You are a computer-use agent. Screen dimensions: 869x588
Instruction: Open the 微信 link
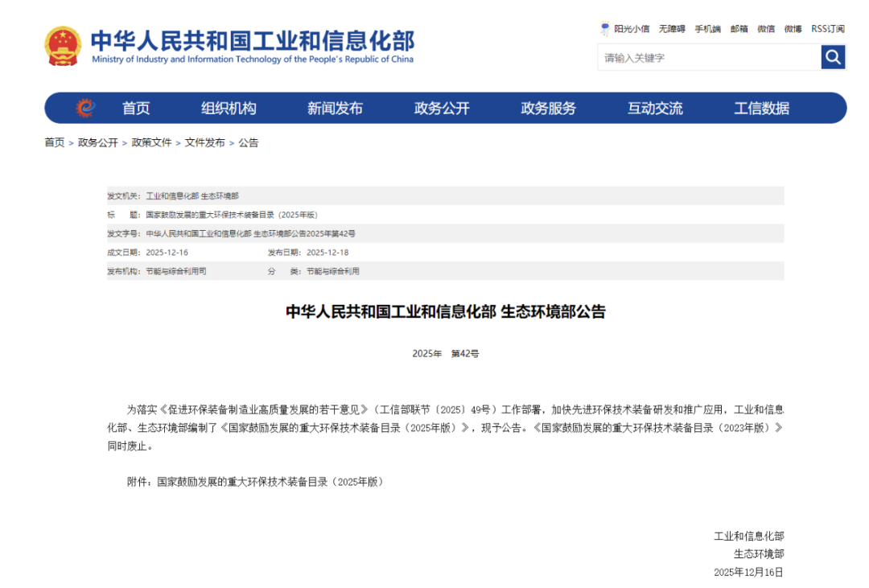click(766, 29)
